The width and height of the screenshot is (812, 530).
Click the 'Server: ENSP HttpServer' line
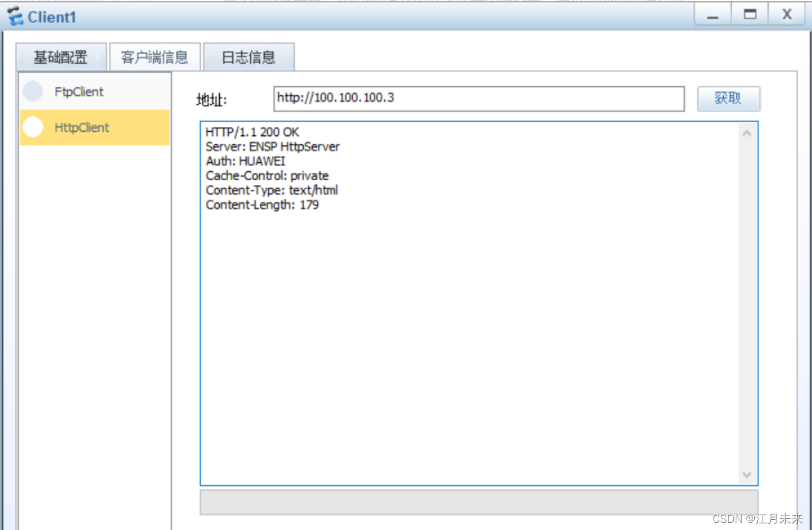[273, 147]
